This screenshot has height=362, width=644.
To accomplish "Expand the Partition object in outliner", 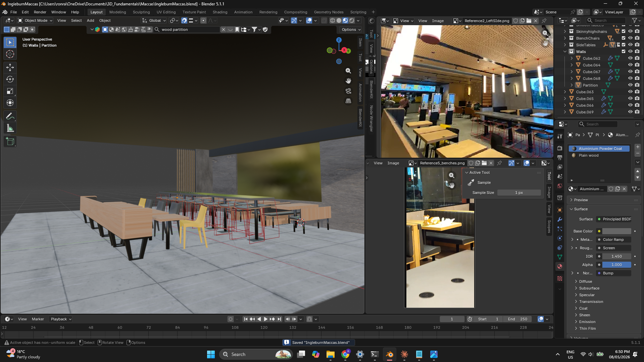I will point(572,85).
